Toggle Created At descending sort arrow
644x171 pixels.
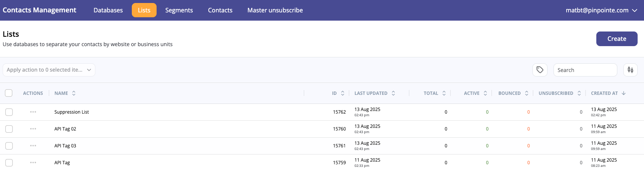click(x=624, y=93)
